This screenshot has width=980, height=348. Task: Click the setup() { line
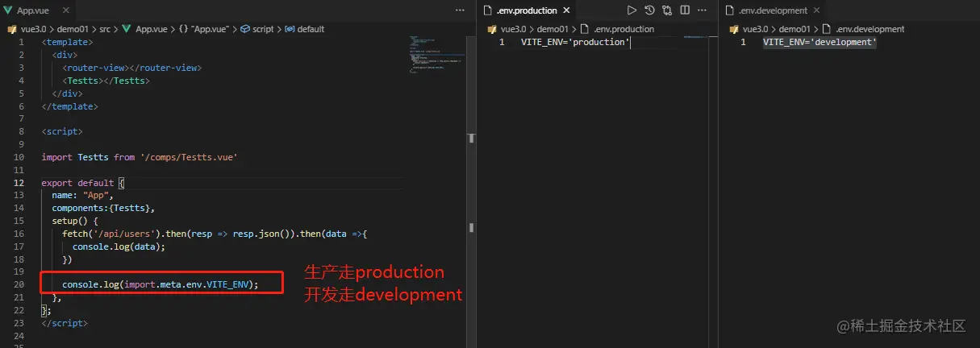[75, 221]
